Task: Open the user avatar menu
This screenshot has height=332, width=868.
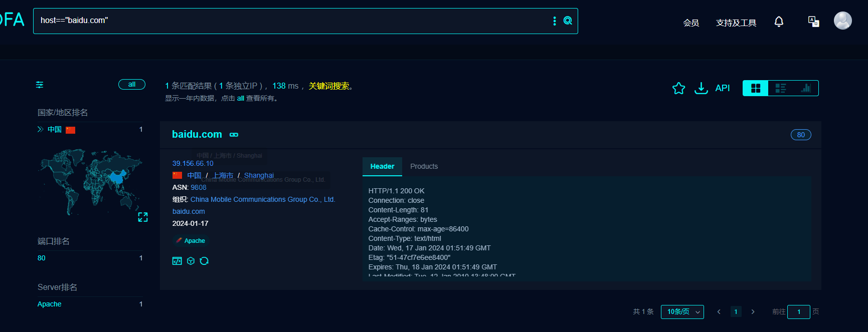Action: click(842, 21)
